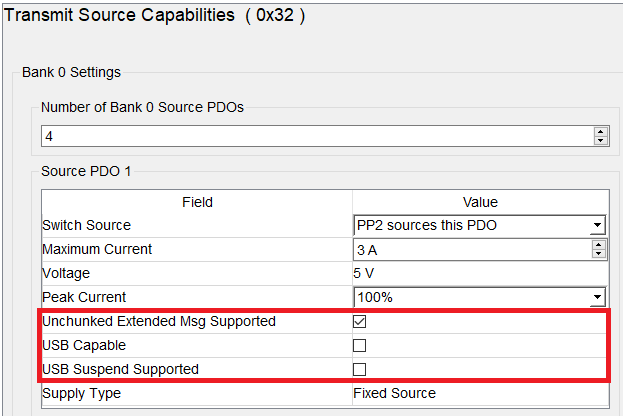Click the Switch Source field label
Image resolution: width=627 pixels, height=416 pixels.
[87, 225]
